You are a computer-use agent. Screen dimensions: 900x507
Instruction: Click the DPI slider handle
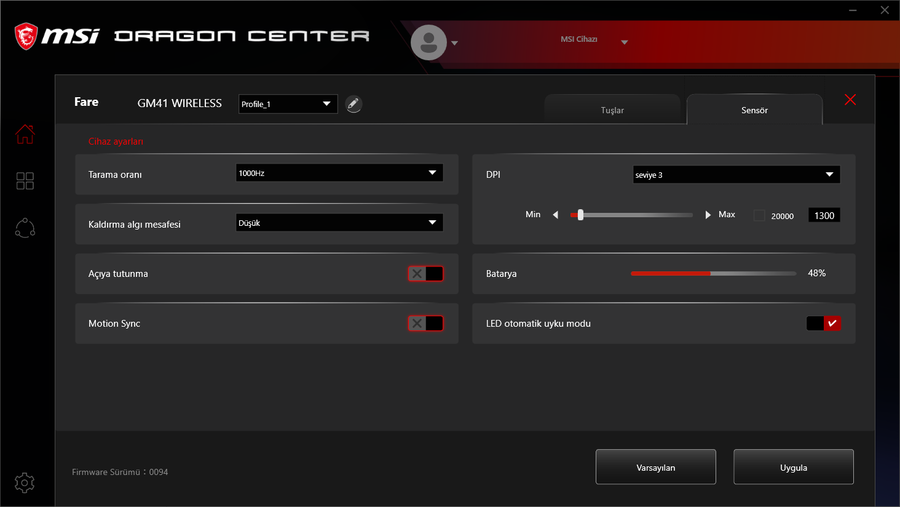pyautogui.click(x=580, y=215)
